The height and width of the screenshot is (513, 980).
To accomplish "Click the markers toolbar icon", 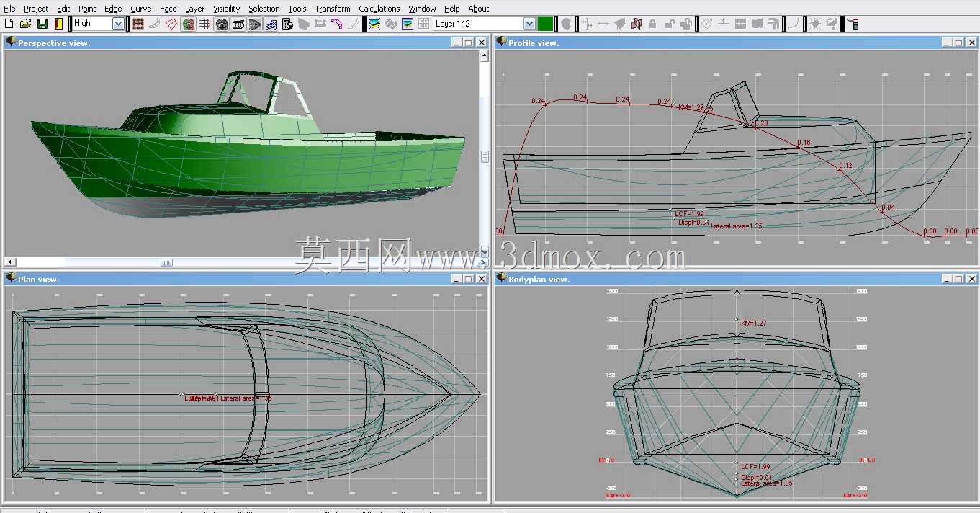I will click(320, 24).
